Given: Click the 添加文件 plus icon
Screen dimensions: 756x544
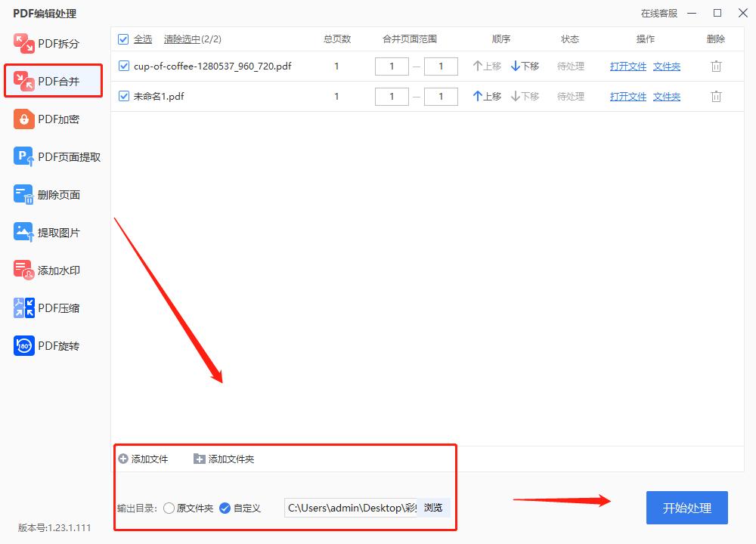Looking at the screenshot, I should tap(123, 459).
